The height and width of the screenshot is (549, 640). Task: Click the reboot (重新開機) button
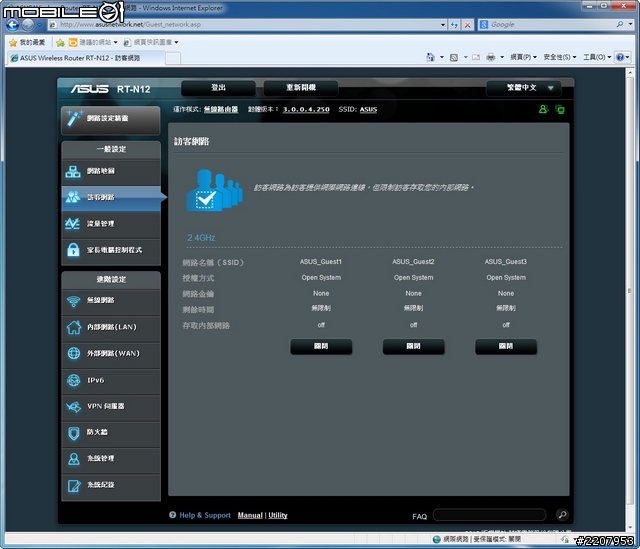tap(301, 88)
